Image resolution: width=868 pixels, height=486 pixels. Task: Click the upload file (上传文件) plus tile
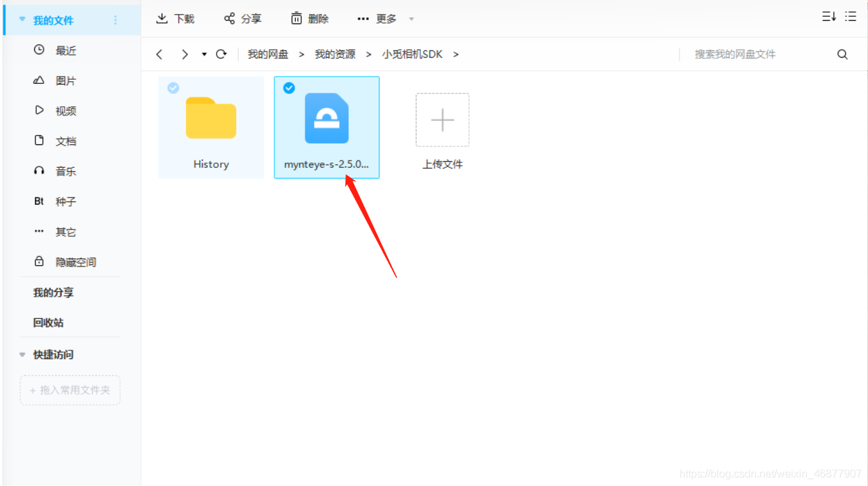(x=442, y=120)
